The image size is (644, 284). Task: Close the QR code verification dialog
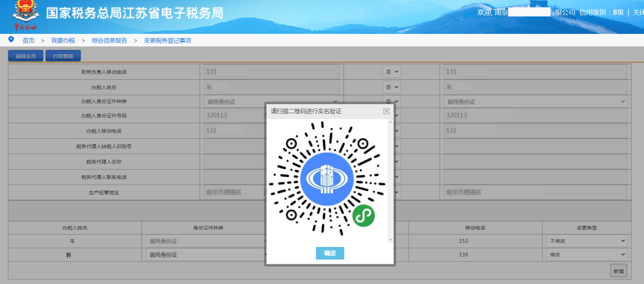[386, 111]
